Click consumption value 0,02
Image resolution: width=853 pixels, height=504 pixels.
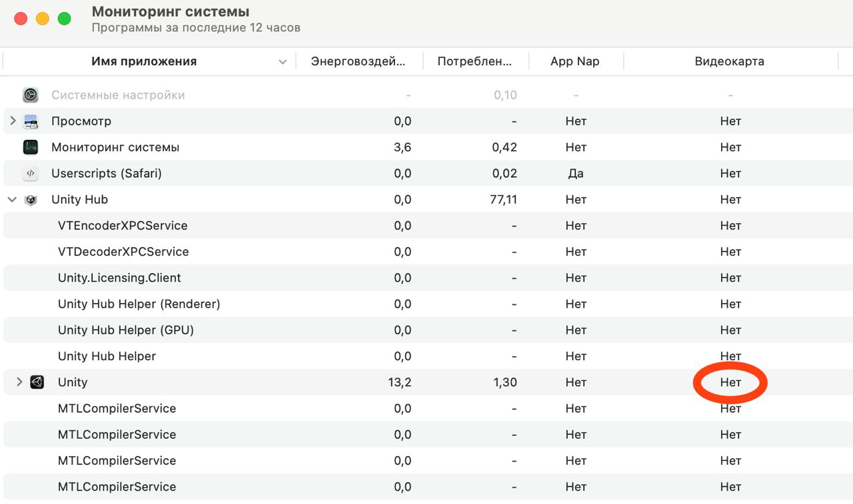(504, 173)
